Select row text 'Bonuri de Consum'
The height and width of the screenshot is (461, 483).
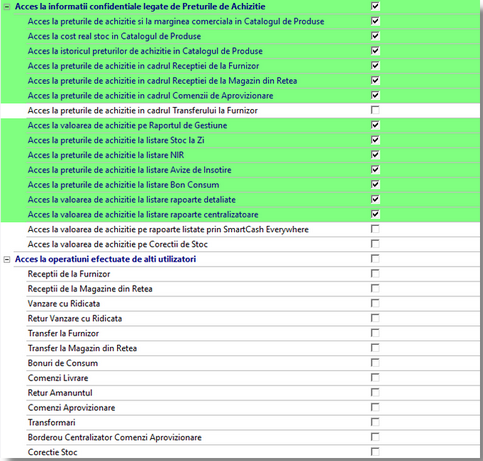[63, 363]
